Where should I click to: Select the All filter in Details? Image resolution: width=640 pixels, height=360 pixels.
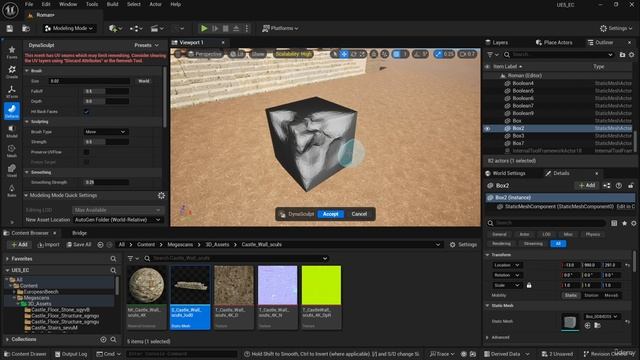[558, 244]
